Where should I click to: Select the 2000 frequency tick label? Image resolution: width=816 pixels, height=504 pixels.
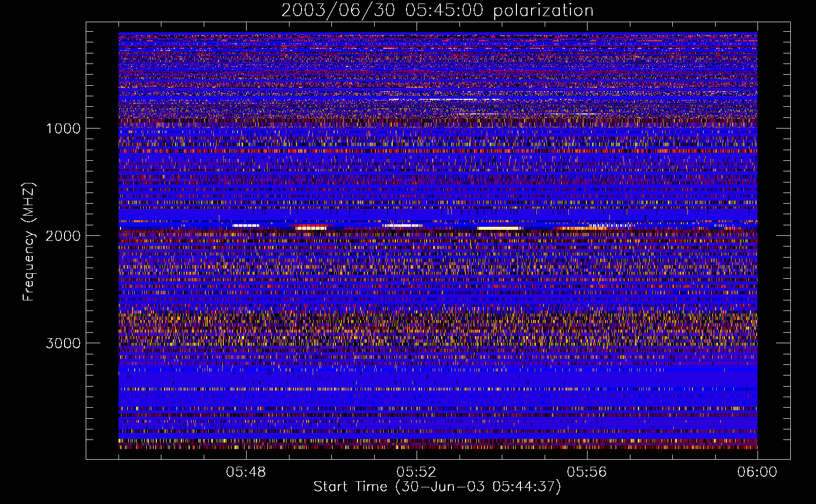pos(64,236)
